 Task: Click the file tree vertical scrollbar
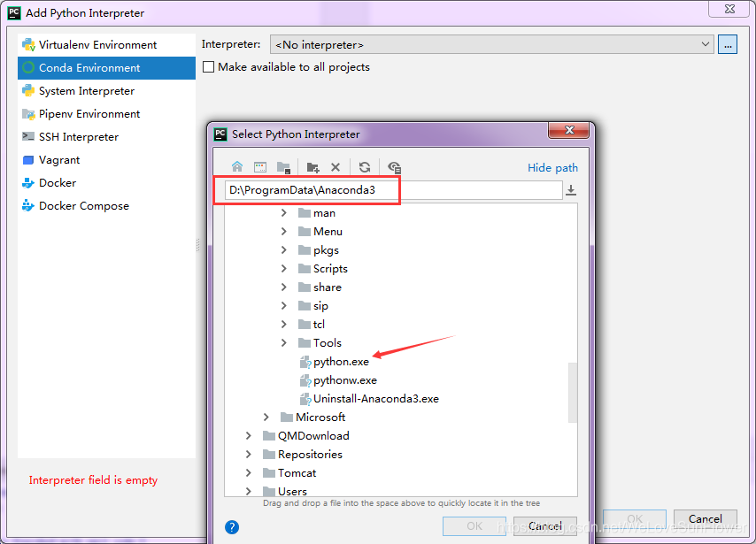[x=573, y=392]
